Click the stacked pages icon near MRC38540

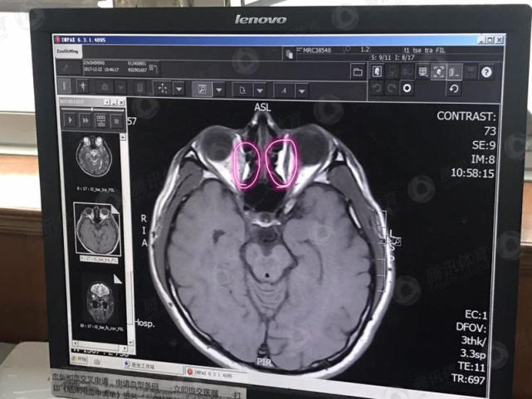[289, 54]
